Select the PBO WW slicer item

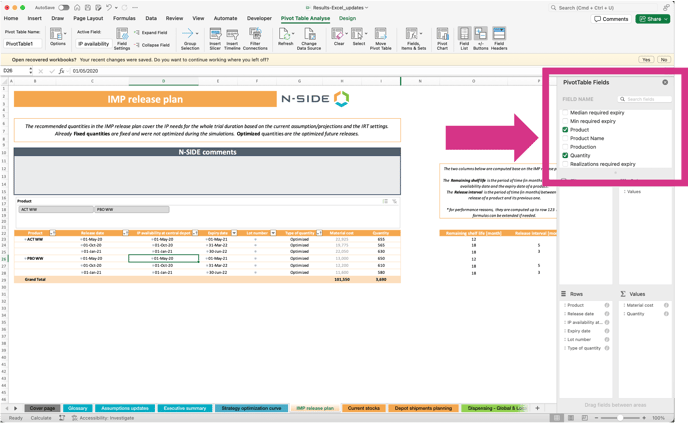[x=132, y=210]
